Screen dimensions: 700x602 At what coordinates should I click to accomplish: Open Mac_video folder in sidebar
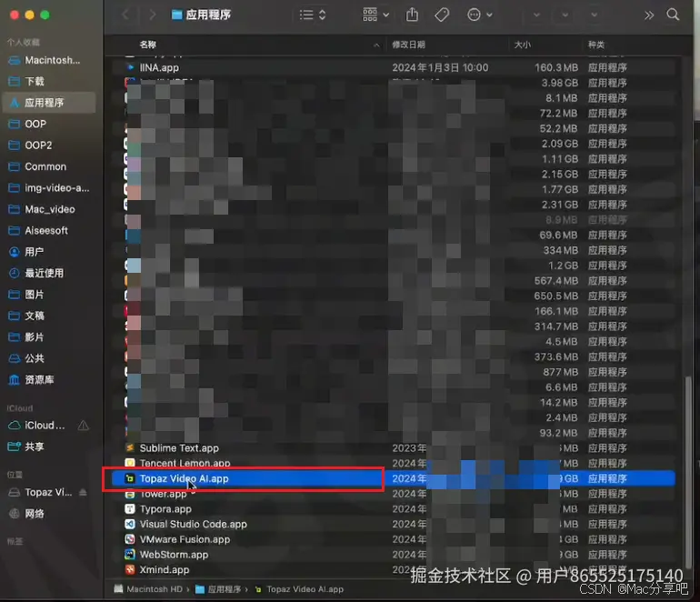tap(49, 209)
